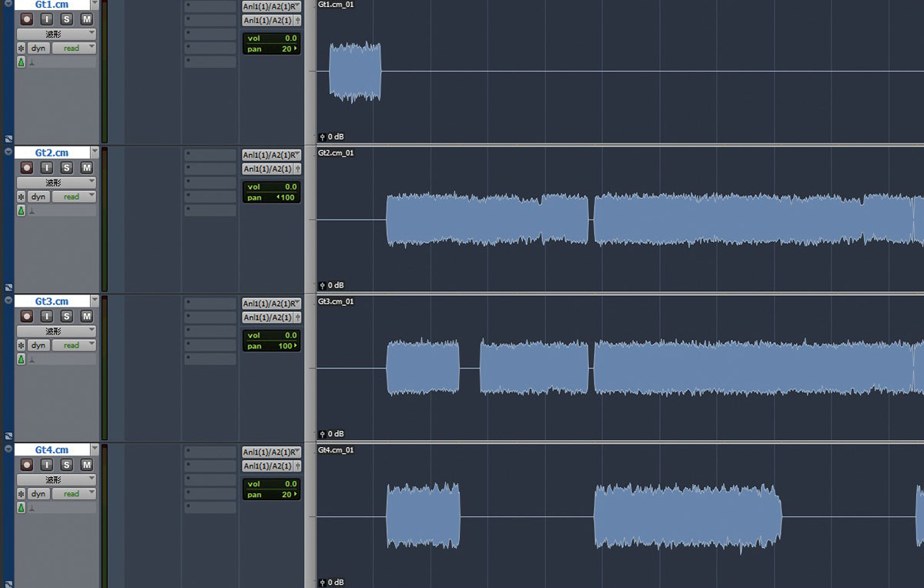Enable input monitoring (I) on Gt2.cm

[x=47, y=167]
